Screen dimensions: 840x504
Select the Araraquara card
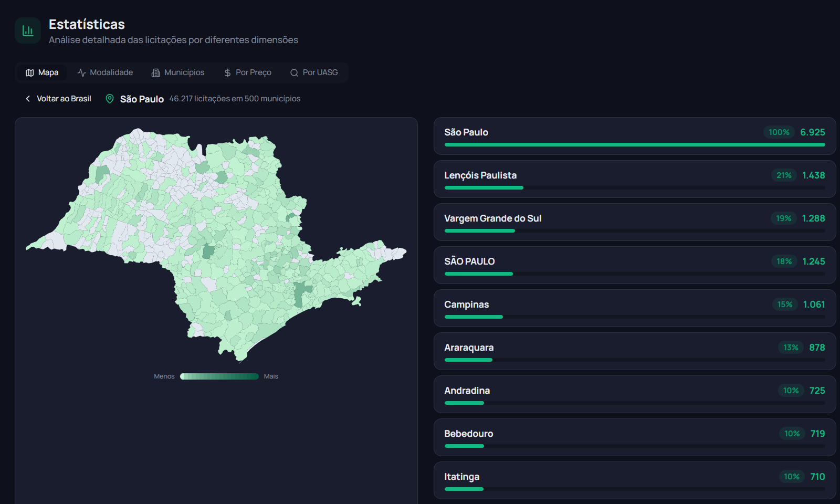point(635,351)
